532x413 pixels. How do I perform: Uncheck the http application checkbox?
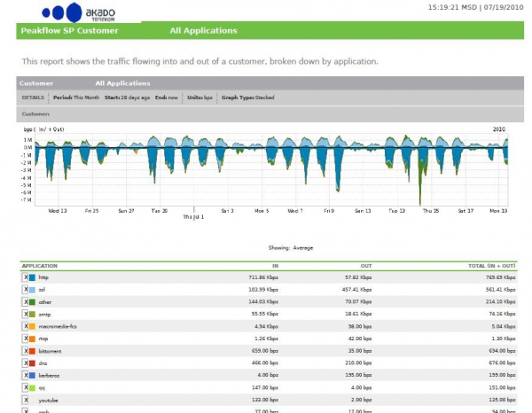tap(26, 277)
